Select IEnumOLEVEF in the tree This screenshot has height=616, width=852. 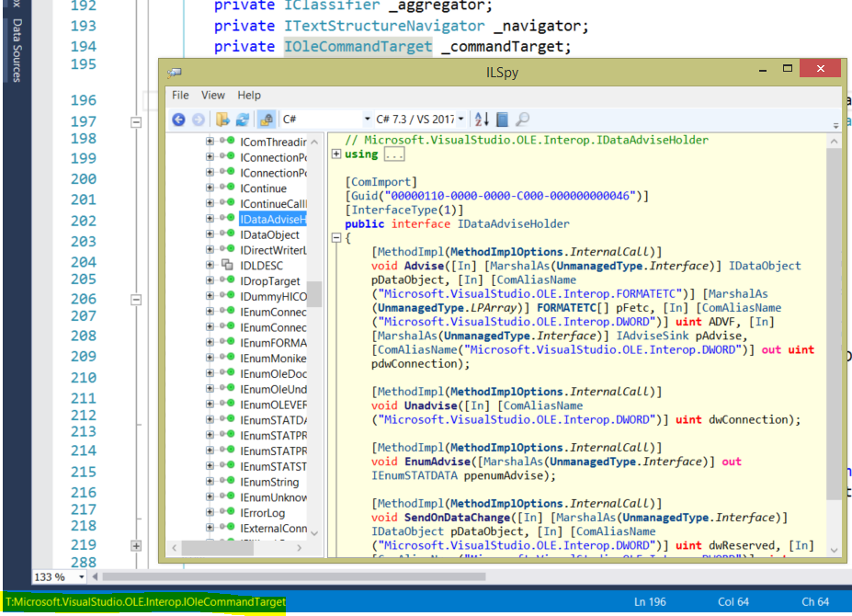point(273,405)
